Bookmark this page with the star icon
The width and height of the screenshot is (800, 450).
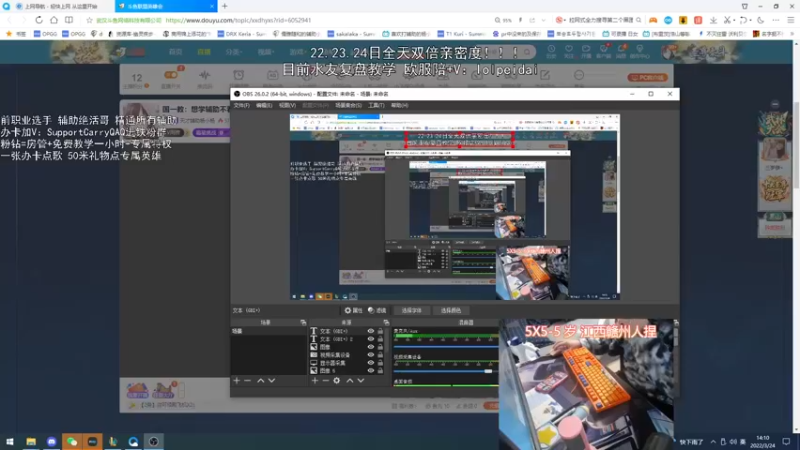coord(89,20)
